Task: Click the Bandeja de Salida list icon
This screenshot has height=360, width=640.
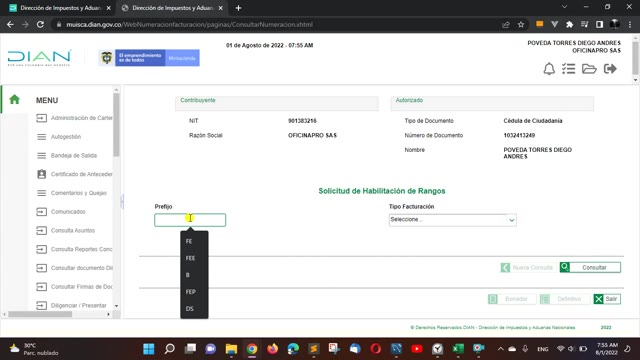Action: [x=41, y=156]
